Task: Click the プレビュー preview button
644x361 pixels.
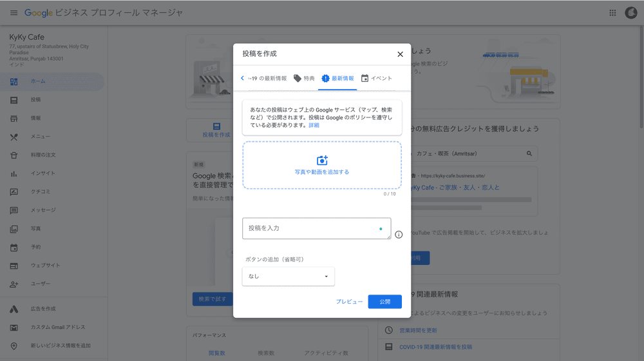Action: click(349, 302)
